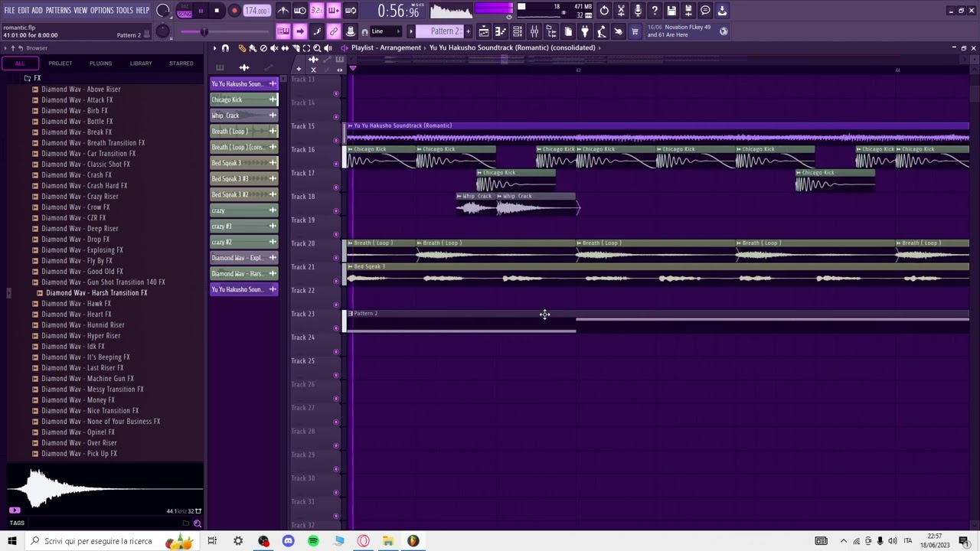The height and width of the screenshot is (551, 980).
Task: Open the Piano roll view icon
Action: [x=501, y=31]
